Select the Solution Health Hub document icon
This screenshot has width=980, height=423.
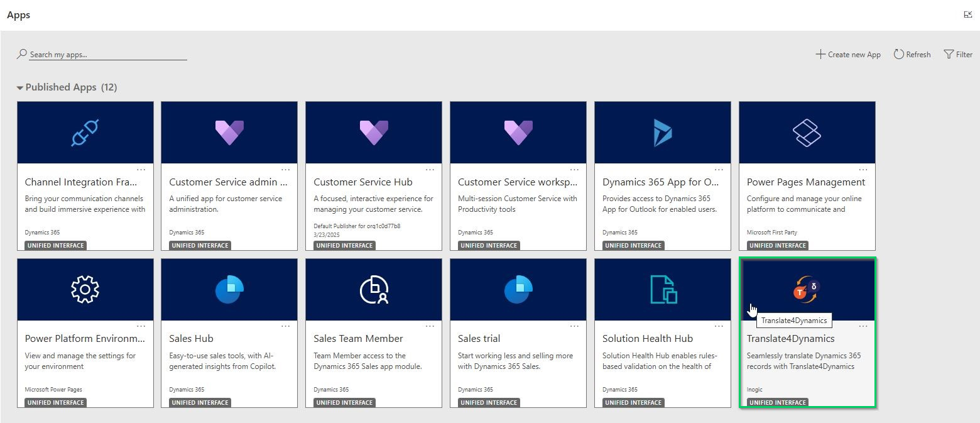click(662, 290)
